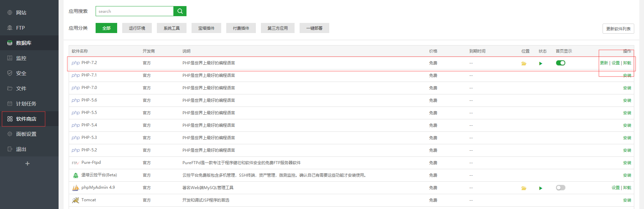Click the 堡塔云控平台 tower icon
The width and height of the screenshot is (644, 209).
click(x=76, y=175)
